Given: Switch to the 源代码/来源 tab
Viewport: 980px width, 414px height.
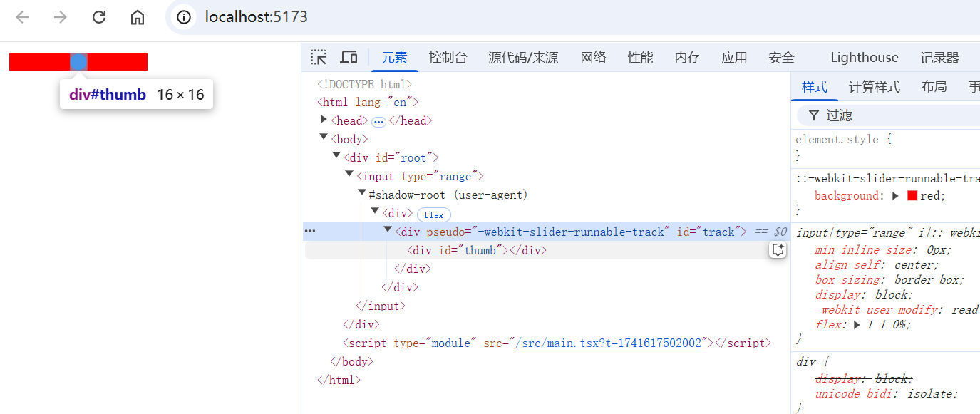Looking at the screenshot, I should point(523,58).
